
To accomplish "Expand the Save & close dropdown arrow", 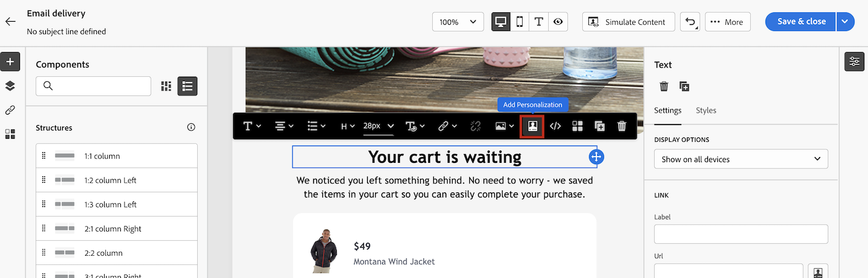I will tap(846, 22).
